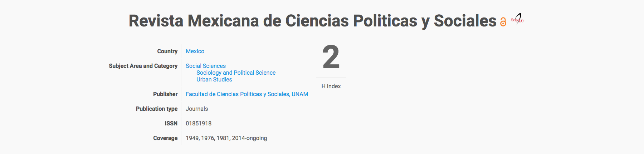
Task: Click the large H Index value 2
Action: [331, 57]
